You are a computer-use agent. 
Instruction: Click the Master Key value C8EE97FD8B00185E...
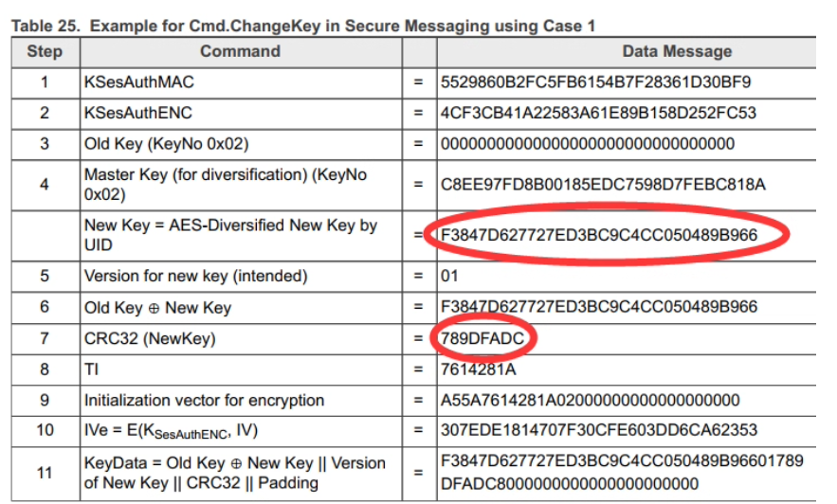coord(602,185)
